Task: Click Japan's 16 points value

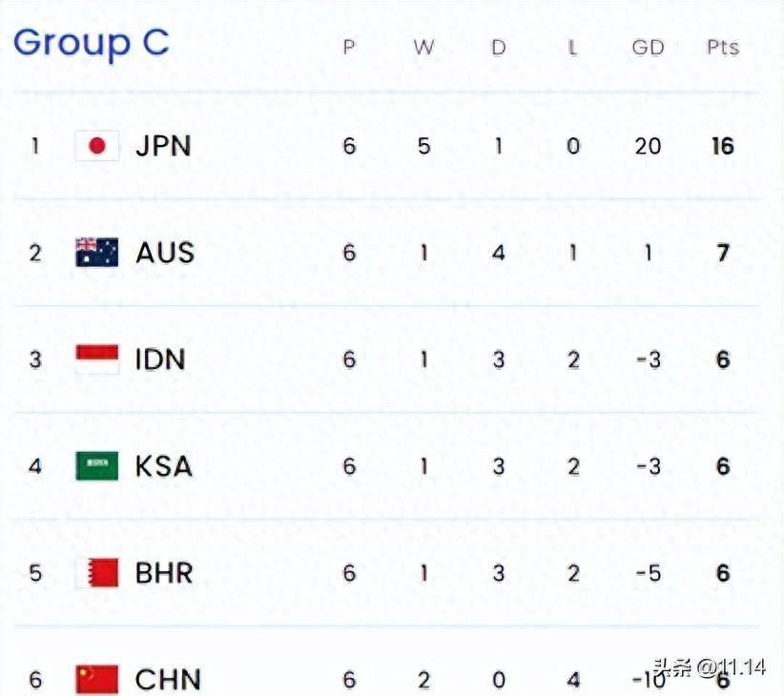Action: point(722,146)
